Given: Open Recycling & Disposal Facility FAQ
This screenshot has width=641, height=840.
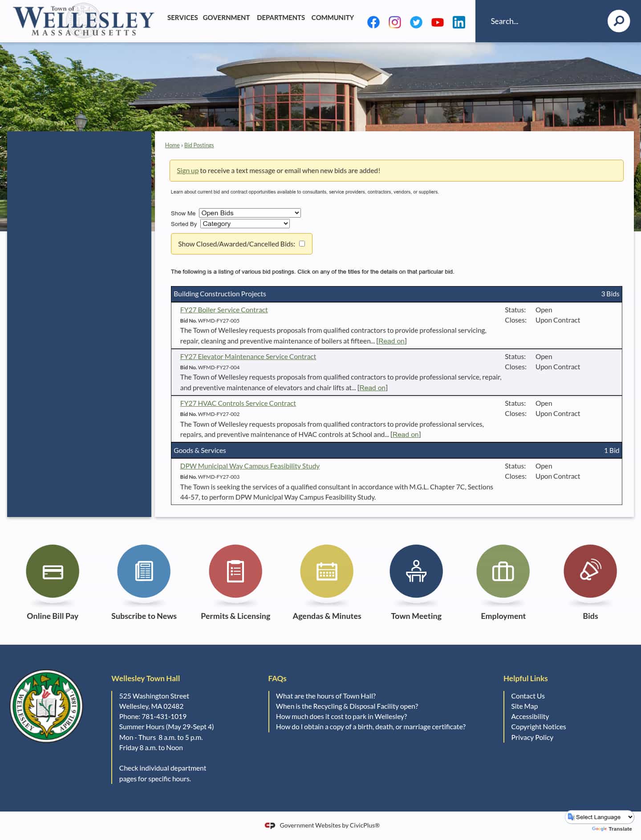Looking at the screenshot, I should coord(347,706).
